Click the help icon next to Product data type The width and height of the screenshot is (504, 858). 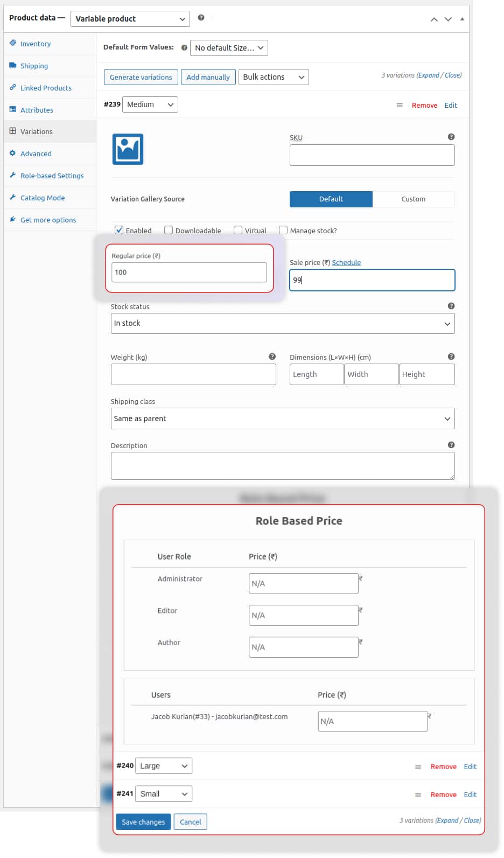(x=201, y=18)
